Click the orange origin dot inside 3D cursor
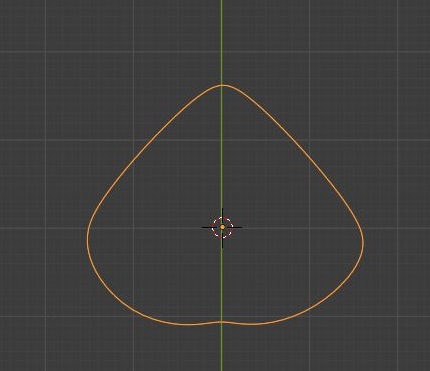The width and height of the screenshot is (430, 371). 222,227
